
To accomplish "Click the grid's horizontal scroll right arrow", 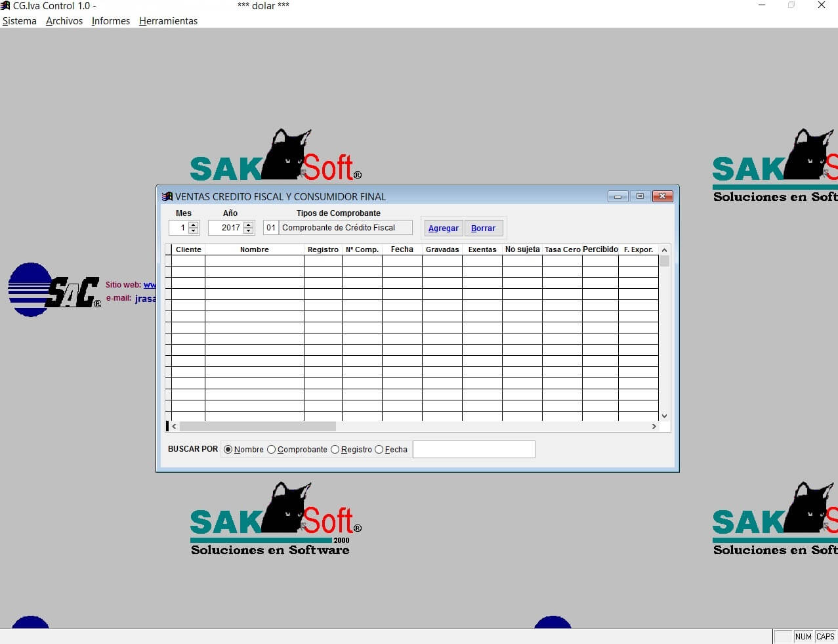I will (654, 427).
